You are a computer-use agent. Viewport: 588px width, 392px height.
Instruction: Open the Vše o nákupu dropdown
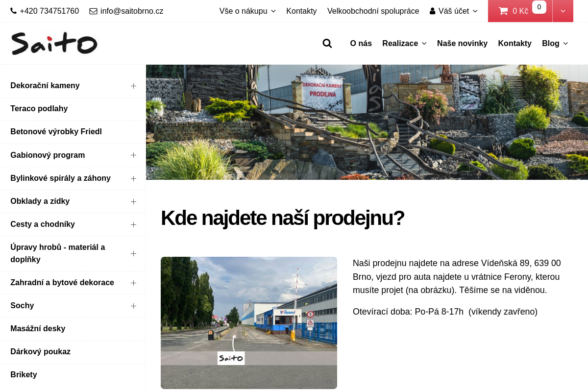247,11
